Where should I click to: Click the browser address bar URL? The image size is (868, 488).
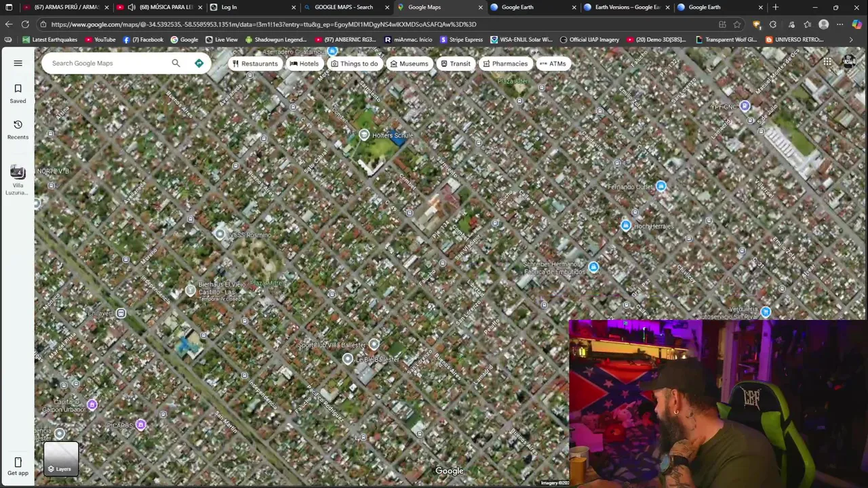(x=263, y=24)
